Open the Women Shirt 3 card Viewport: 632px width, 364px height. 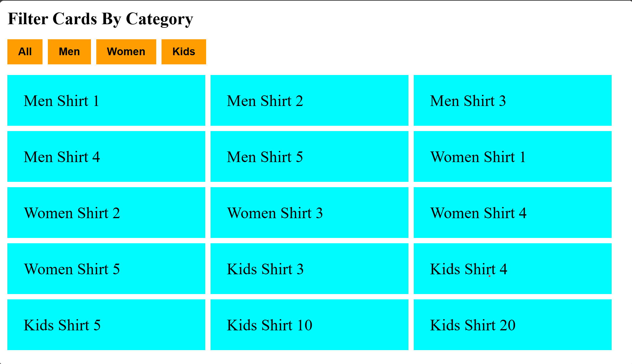click(309, 213)
